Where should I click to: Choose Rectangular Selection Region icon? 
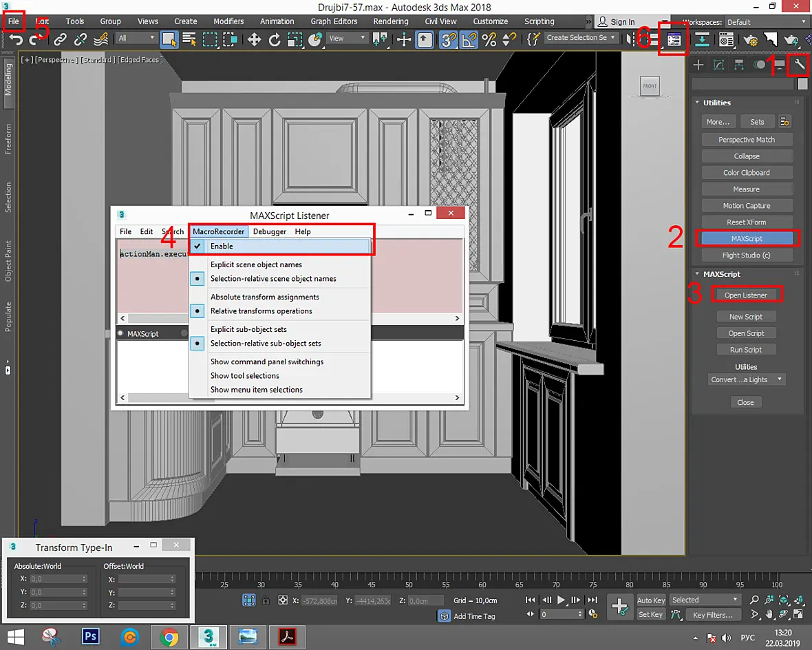coord(210,39)
